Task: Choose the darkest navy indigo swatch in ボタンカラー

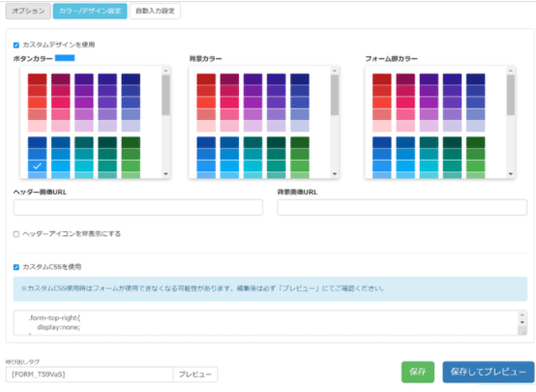Action: click(x=131, y=79)
